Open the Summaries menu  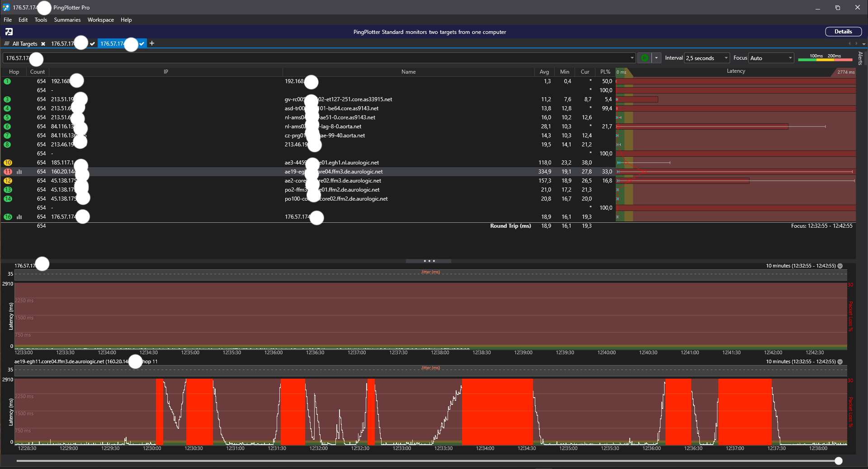67,20
